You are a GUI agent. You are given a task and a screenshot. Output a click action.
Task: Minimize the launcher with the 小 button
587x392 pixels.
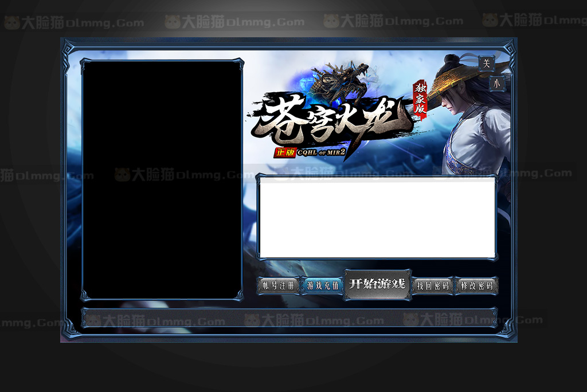497,84
